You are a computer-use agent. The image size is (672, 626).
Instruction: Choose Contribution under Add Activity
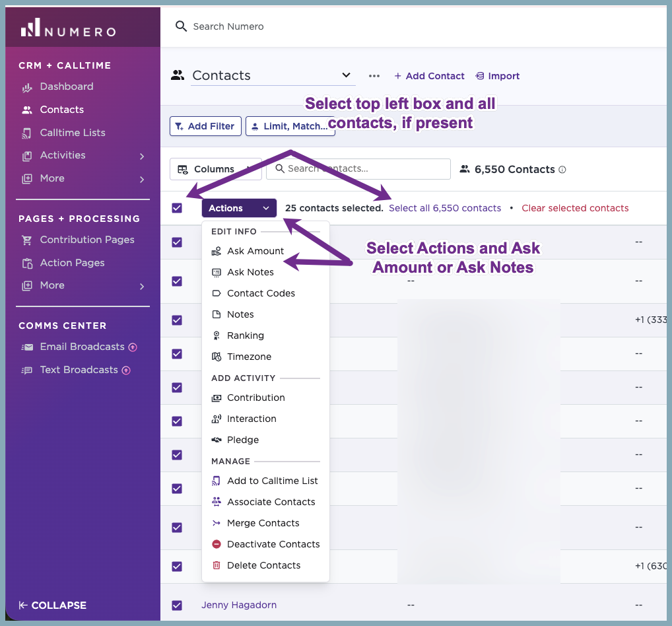[266, 398]
